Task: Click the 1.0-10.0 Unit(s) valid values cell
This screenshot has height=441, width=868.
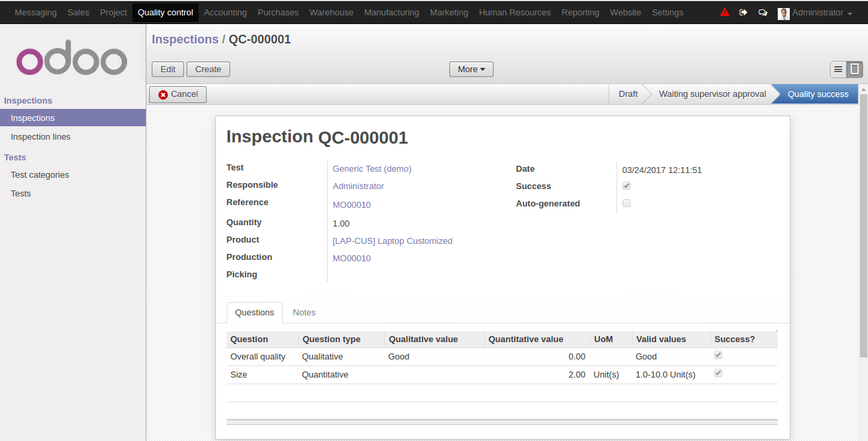Action: pyautogui.click(x=671, y=375)
